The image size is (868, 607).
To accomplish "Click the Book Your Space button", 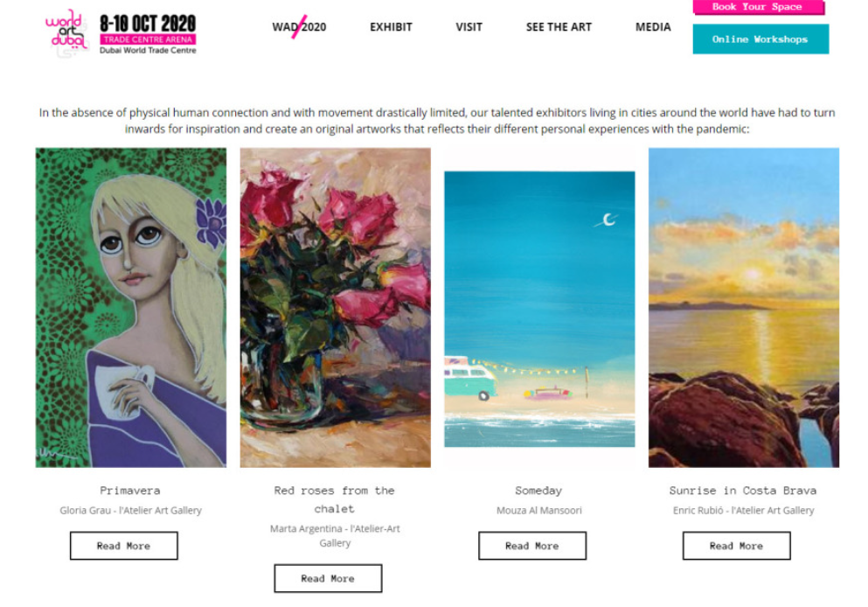I will [759, 7].
